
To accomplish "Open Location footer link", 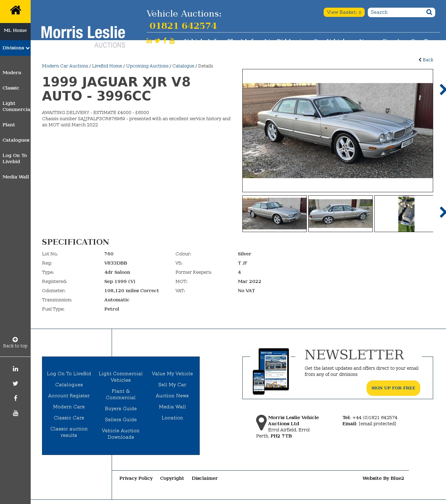I will [172, 418].
